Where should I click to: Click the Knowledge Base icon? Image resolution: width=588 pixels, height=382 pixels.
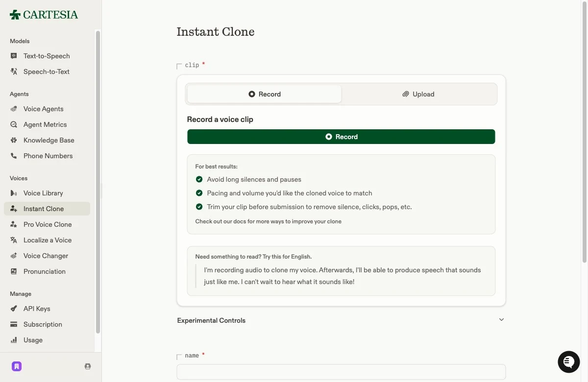tap(14, 140)
